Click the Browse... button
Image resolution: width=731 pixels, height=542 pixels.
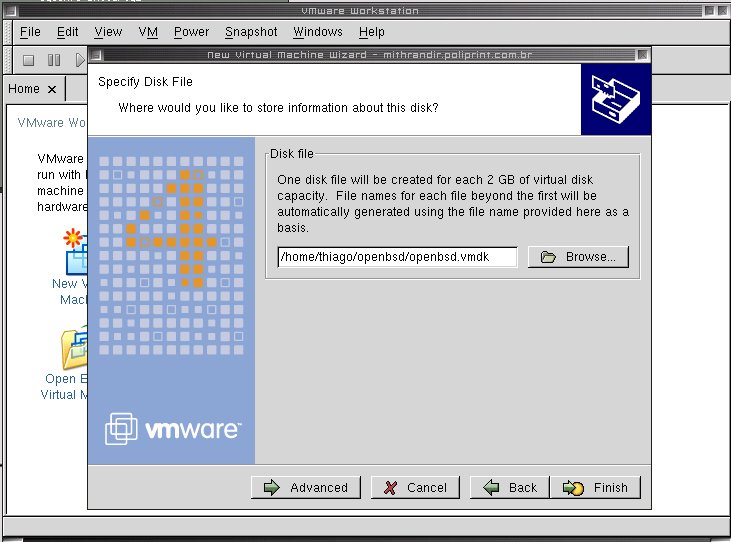click(578, 257)
